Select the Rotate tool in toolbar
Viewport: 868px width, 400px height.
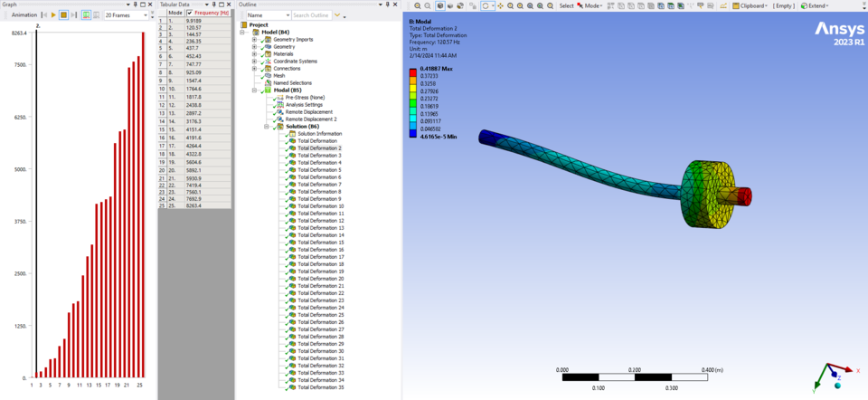[486, 5]
